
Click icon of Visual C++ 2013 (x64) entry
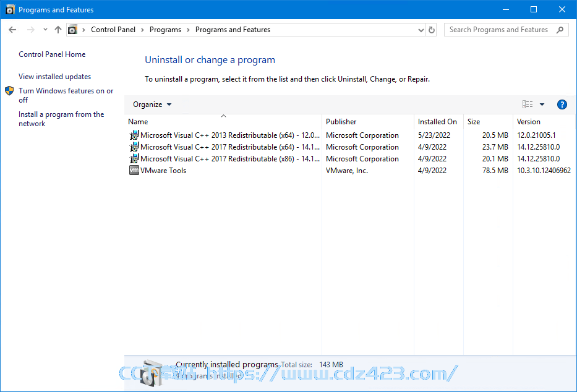pos(134,135)
